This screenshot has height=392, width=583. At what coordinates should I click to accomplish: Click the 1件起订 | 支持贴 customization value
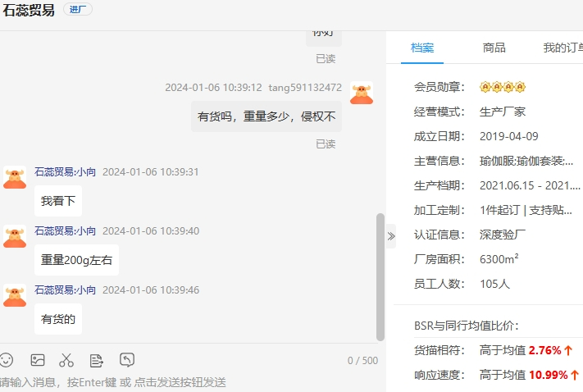point(526,210)
